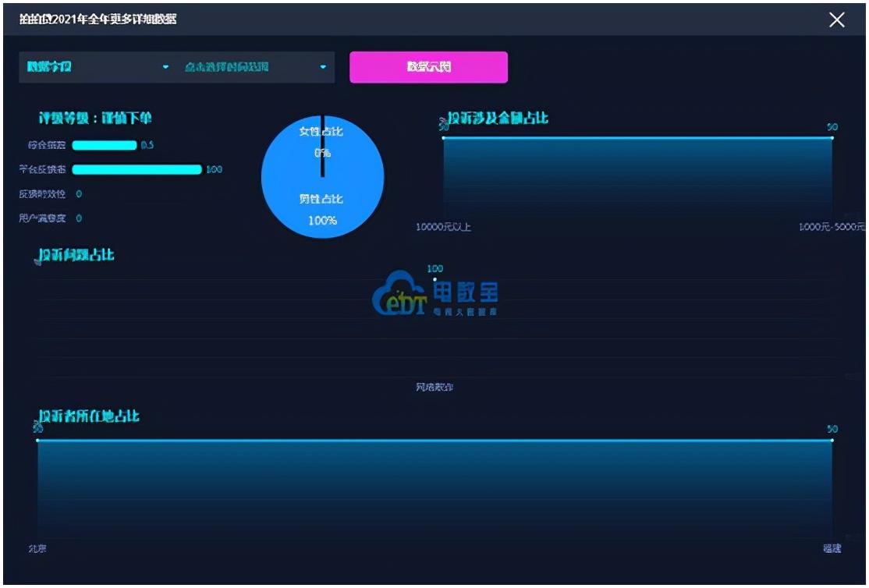Click the third metric row showing 0

click(51, 194)
